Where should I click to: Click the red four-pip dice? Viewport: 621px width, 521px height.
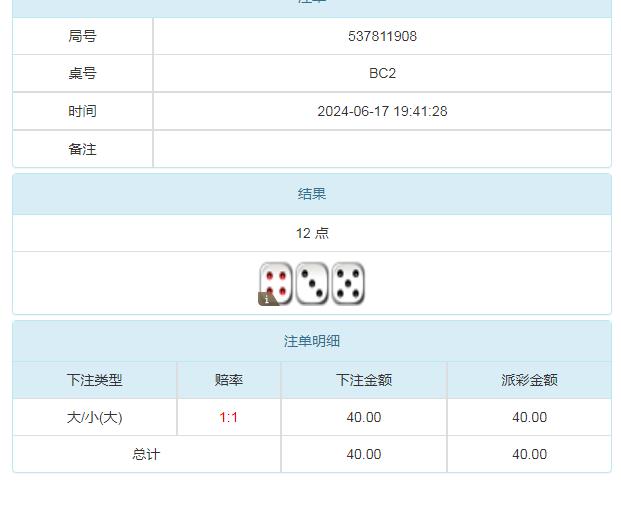pyautogui.click(x=277, y=282)
